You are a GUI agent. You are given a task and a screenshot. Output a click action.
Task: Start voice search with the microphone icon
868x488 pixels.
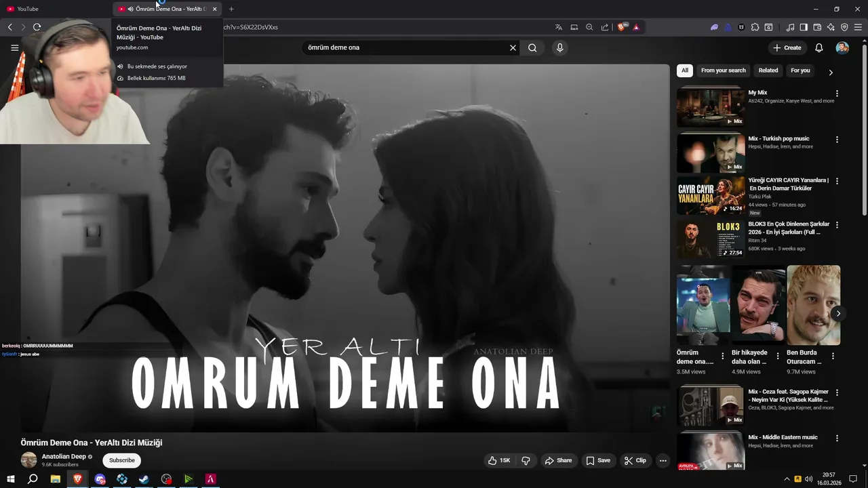coord(559,47)
